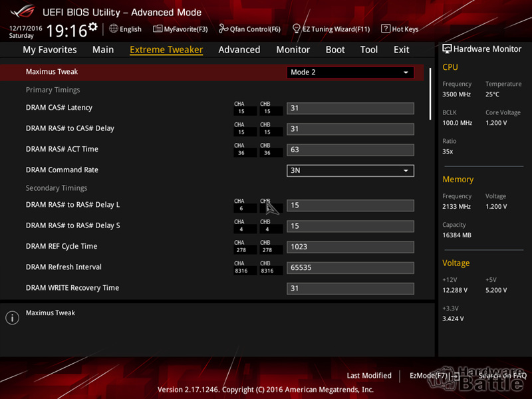
Task: Click the BCLK value 100.0 MHz
Action: coord(458,123)
